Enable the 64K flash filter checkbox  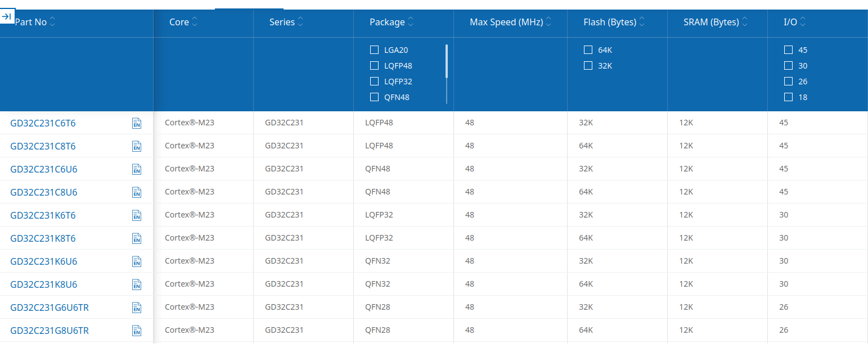tap(588, 49)
